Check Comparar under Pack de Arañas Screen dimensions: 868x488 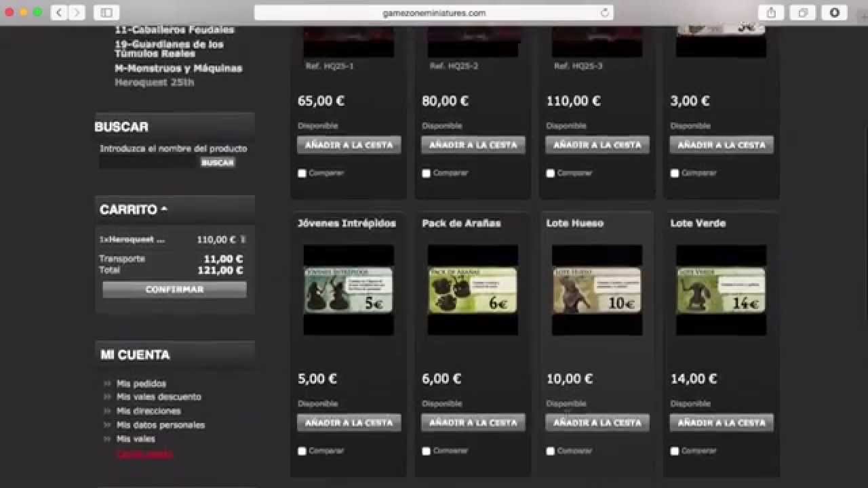click(426, 451)
